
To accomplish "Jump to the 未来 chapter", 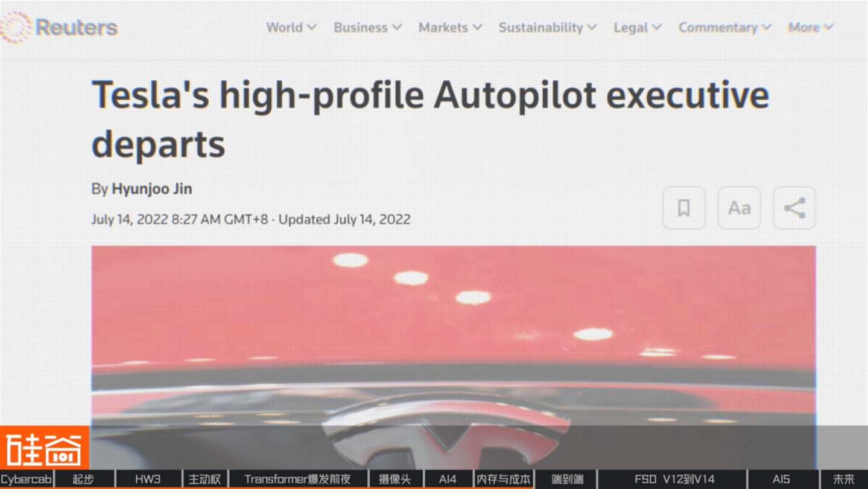I will (x=843, y=479).
